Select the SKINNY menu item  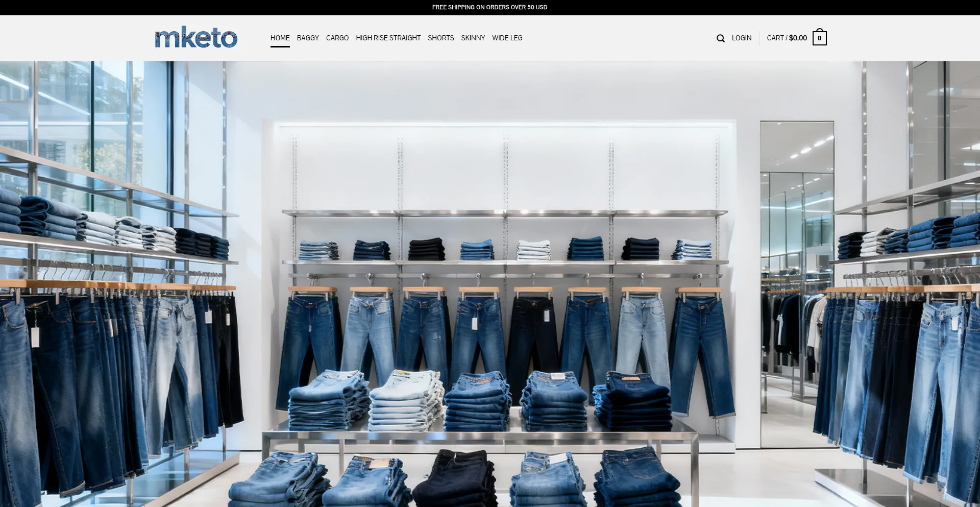point(473,38)
